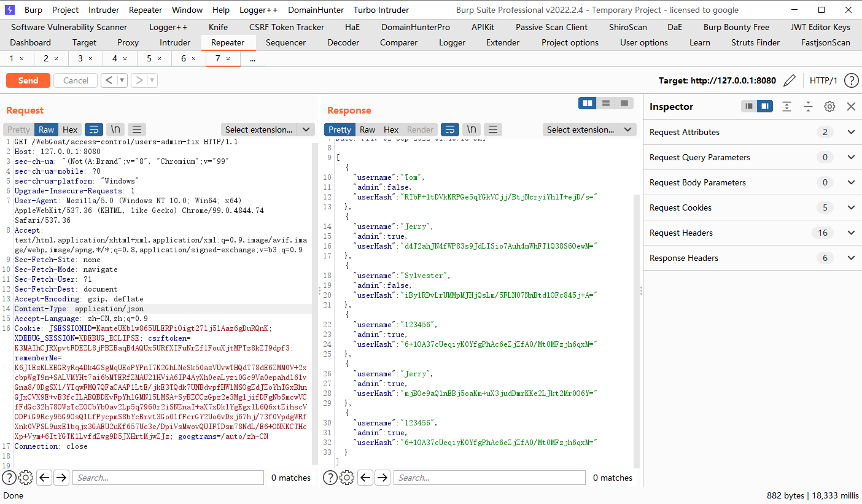The image size is (862, 504).
Task: Go to previous Request search match
Action: click(44, 478)
